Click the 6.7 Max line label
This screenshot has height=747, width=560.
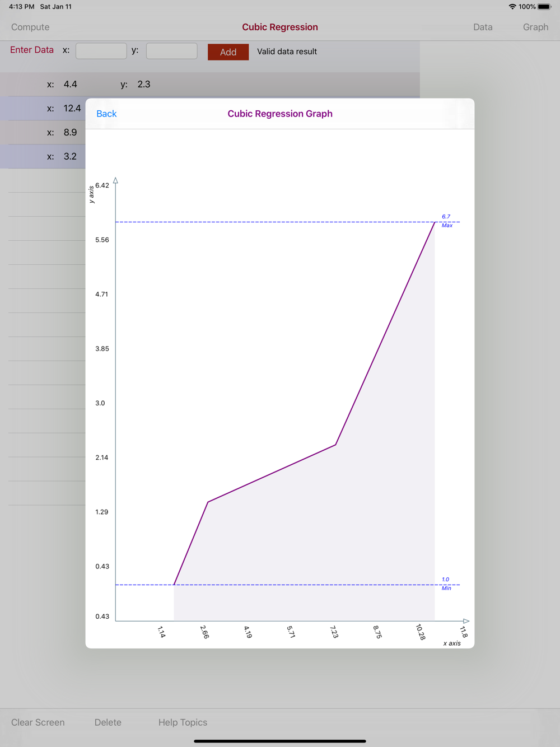tap(447, 221)
